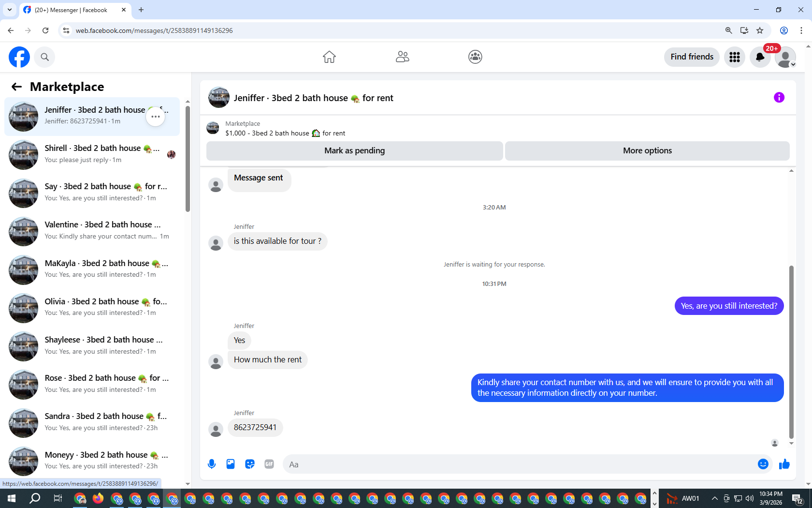Open the volume control in system tray
The width and height of the screenshot is (812, 508).
coord(750,498)
